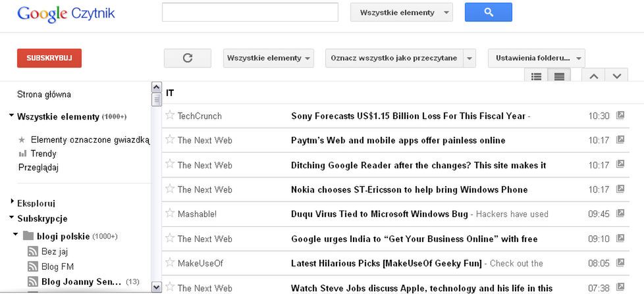This screenshot has width=644, height=294.
Task: Open Przeglądaj in sidebar
Action: pos(39,168)
